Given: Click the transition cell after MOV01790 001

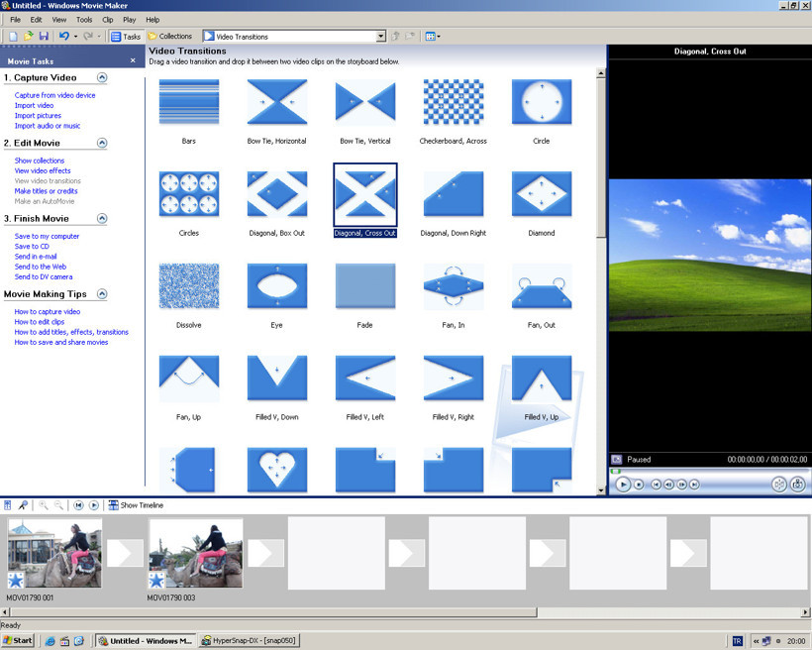Looking at the screenshot, I should (x=125, y=553).
